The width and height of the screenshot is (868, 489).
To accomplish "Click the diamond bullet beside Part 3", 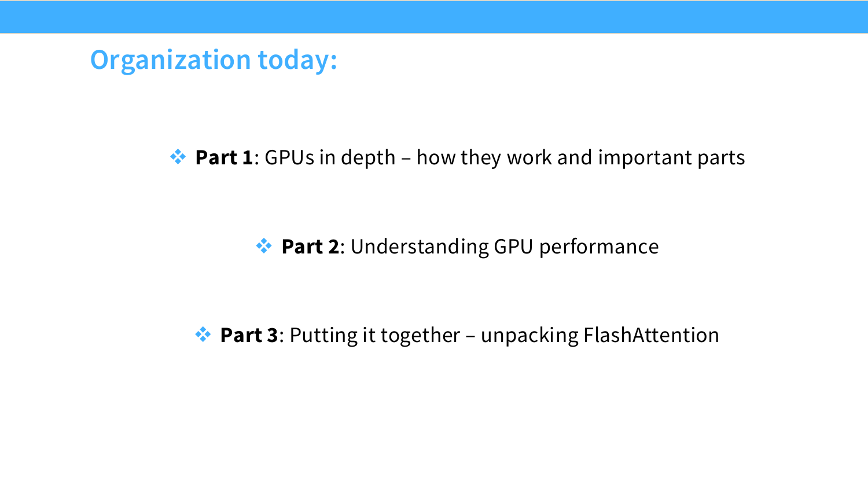I will pyautogui.click(x=203, y=334).
